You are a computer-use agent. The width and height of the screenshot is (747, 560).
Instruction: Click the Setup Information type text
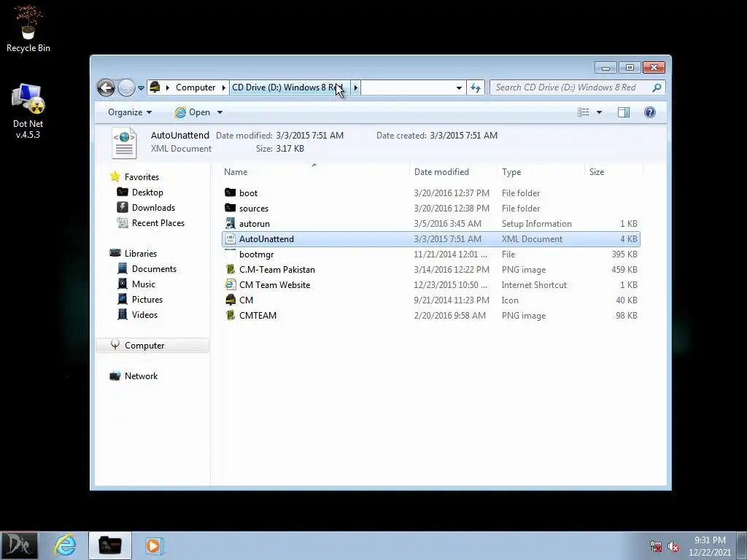point(536,223)
